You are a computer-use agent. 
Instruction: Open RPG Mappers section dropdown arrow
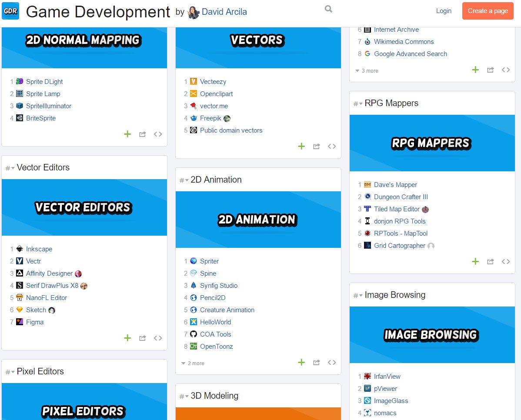[x=361, y=104]
